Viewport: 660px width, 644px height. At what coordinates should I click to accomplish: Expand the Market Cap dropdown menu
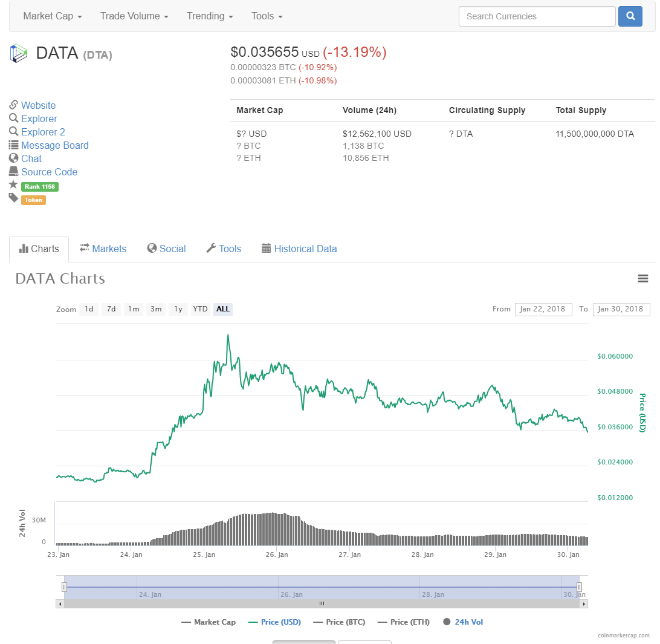(x=53, y=16)
